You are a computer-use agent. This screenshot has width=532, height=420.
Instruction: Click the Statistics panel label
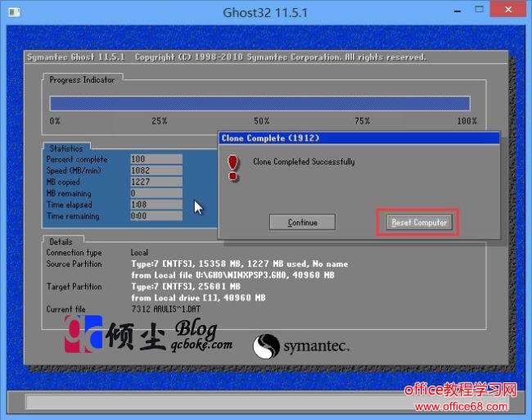[66, 148]
